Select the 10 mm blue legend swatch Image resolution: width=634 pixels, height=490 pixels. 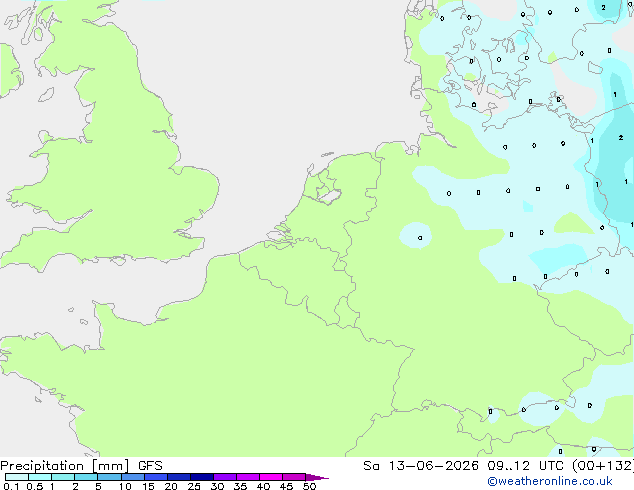tap(133, 477)
